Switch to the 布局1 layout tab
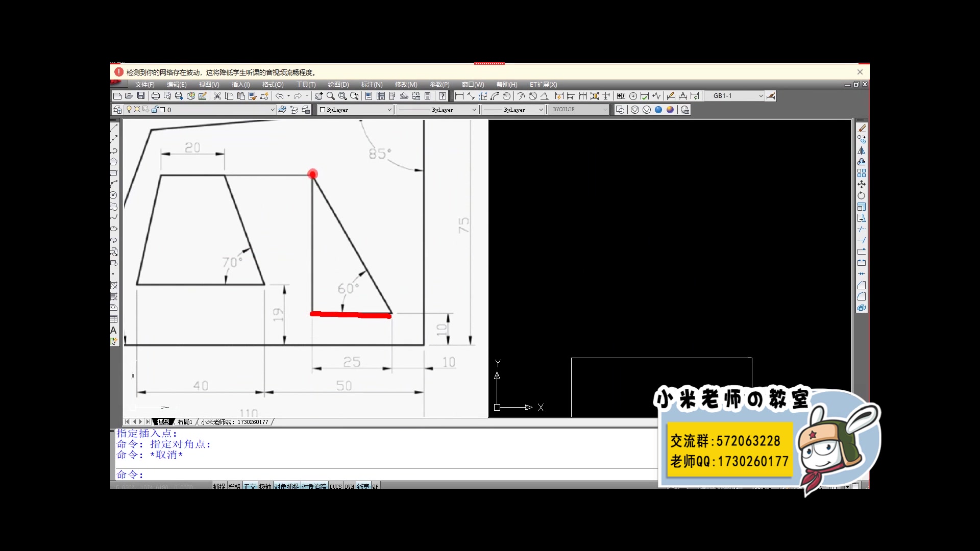 coord(184,422)
